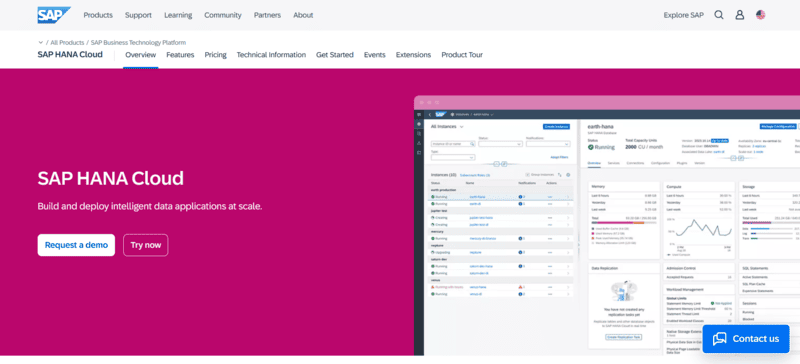Click the Create Replication Task button
This screenshot has width=800, height=364.
(x=623, y=337)
